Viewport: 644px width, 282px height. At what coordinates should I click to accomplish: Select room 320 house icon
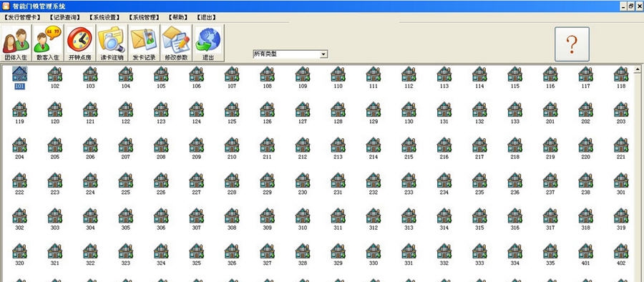[19, 251]
